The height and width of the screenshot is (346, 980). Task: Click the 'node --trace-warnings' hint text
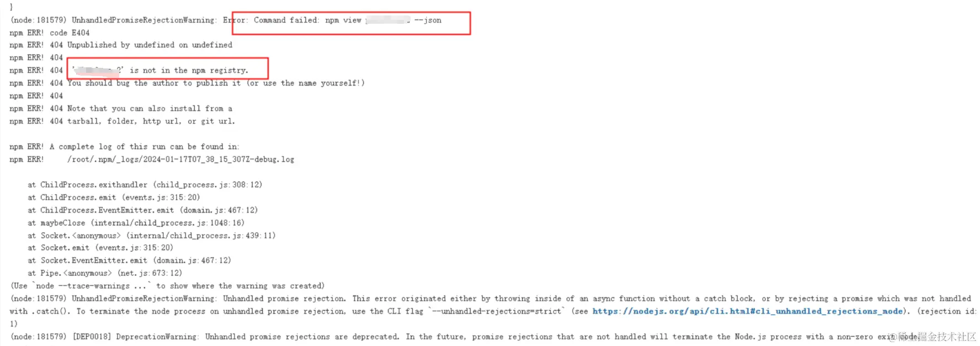point(92,286)
